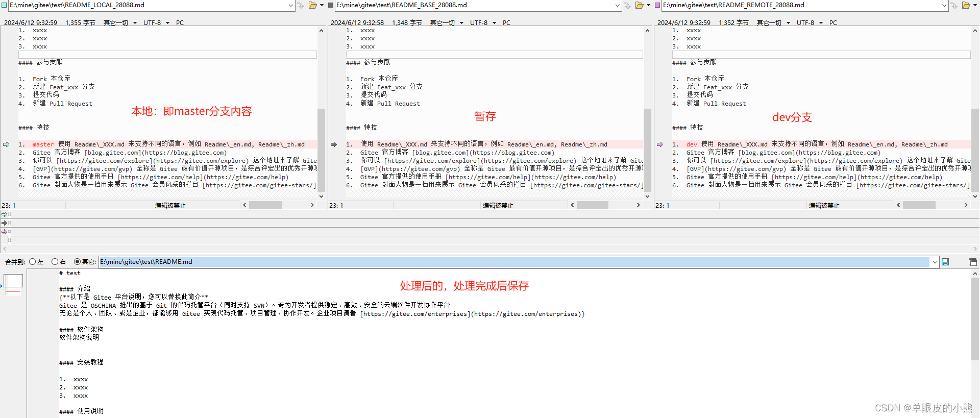Image resolution: width=980 pixels, height=418 pixels.
Task: Expand the LOCAL file path dropdown
Action: point(291,5)
